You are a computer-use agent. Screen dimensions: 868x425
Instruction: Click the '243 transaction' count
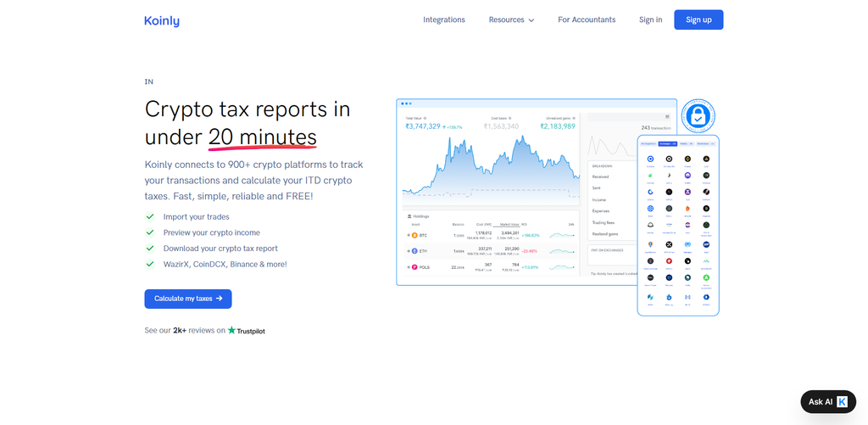pos(655,128)
